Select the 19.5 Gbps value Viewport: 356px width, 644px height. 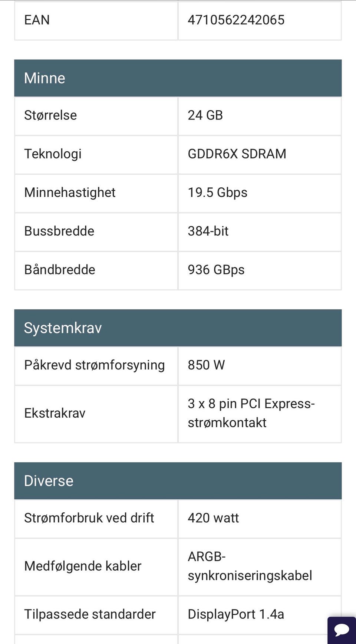(217, 193)
